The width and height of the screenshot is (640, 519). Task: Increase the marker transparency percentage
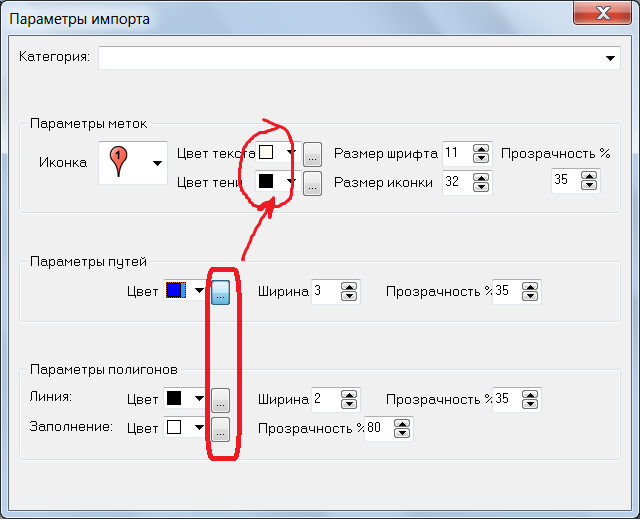[589, 176]
